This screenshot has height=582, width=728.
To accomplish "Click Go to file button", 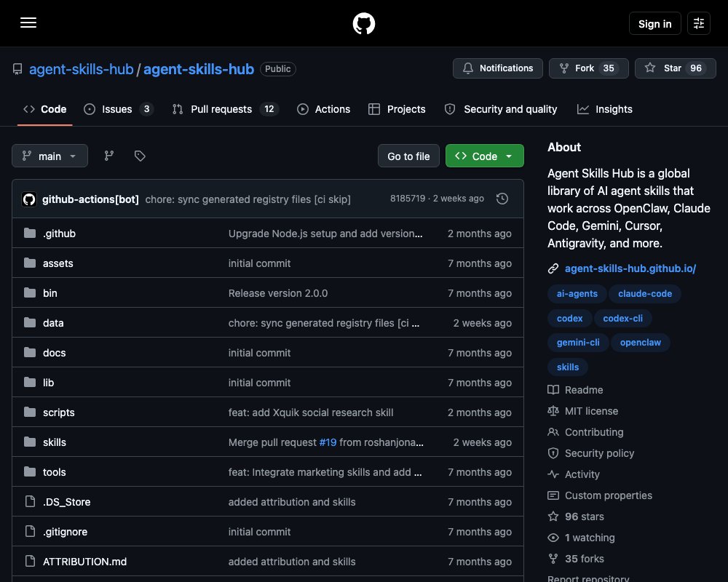I will click(x=408, y=156).
